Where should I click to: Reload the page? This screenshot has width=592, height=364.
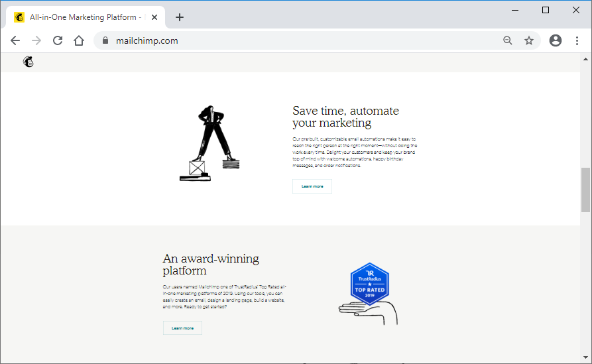pyautogui.click(x=58, y=40)
